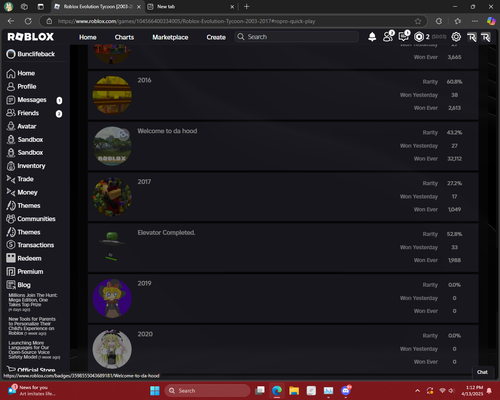This screenshot has height=400, width=500.
Task: Close the New tab browser tab
Action: [232, 7]
